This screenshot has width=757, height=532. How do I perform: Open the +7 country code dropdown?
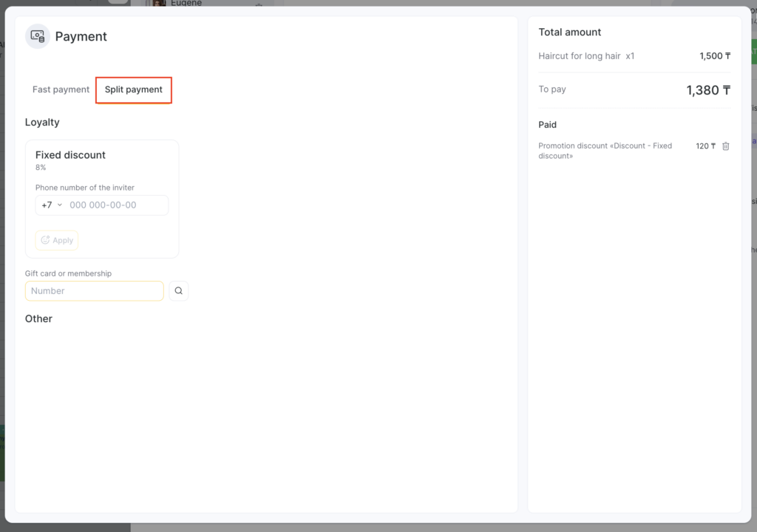tap(51, 205)
